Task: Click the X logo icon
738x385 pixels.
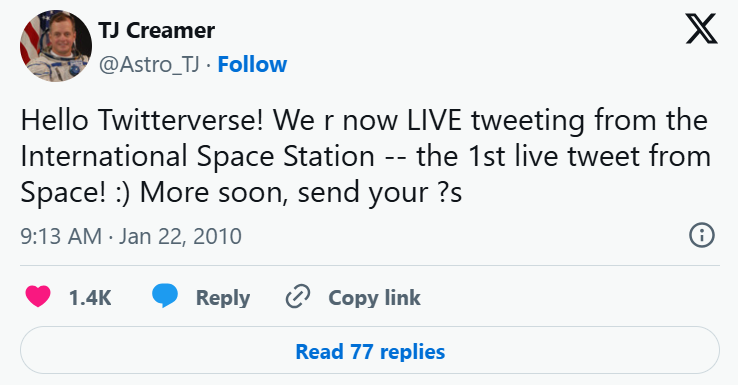Action: (x=701, y=29)
